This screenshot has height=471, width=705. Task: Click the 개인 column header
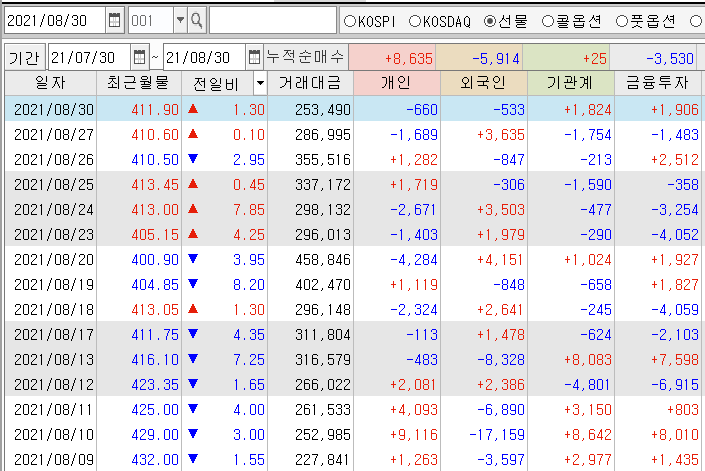point(397,83)
